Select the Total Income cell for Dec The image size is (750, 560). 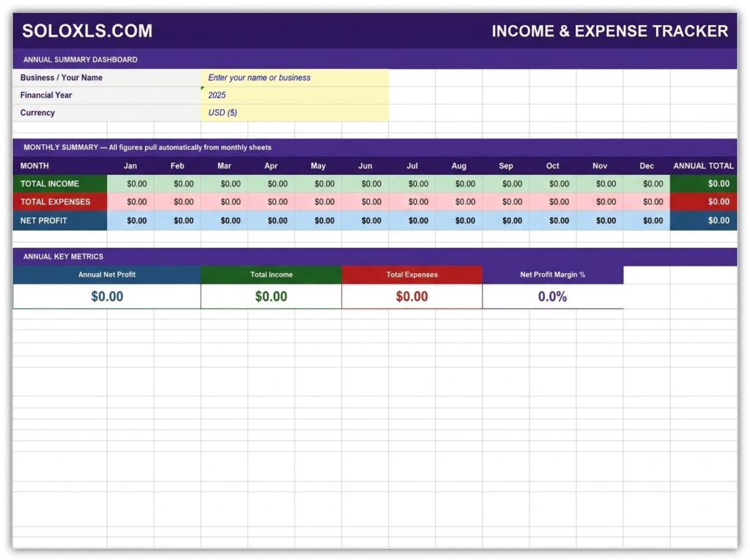pos(646,184)
